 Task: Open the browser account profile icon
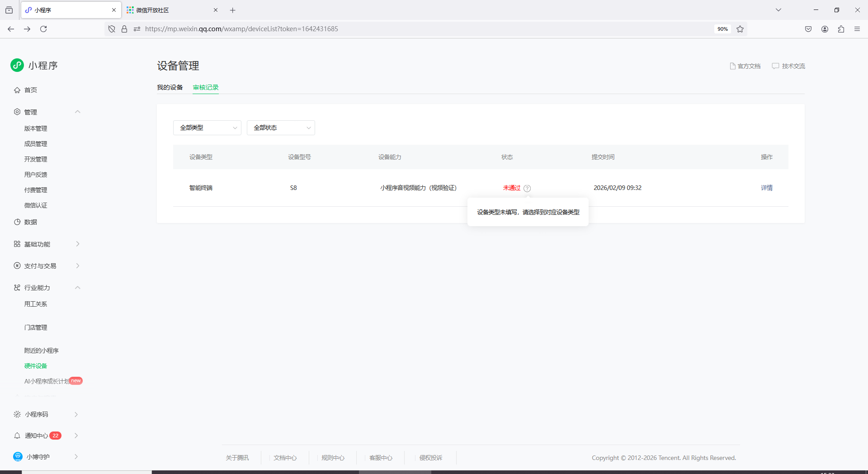825,29
